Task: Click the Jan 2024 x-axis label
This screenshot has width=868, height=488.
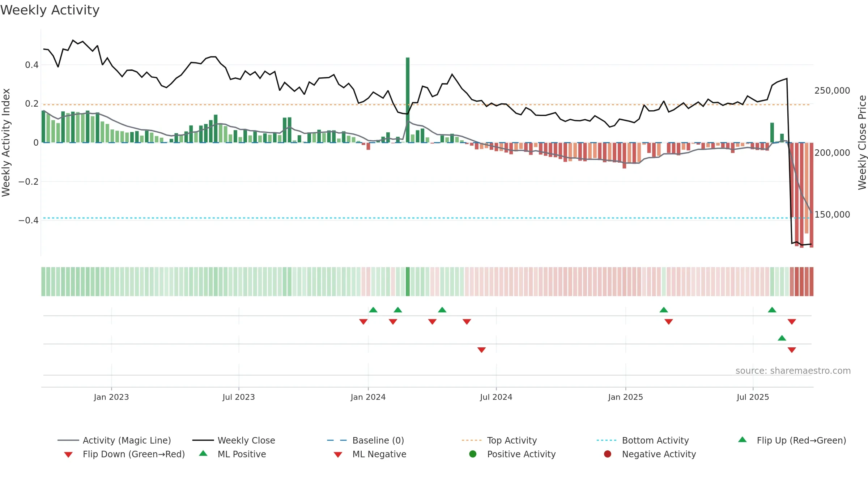Action: point(368,397)
